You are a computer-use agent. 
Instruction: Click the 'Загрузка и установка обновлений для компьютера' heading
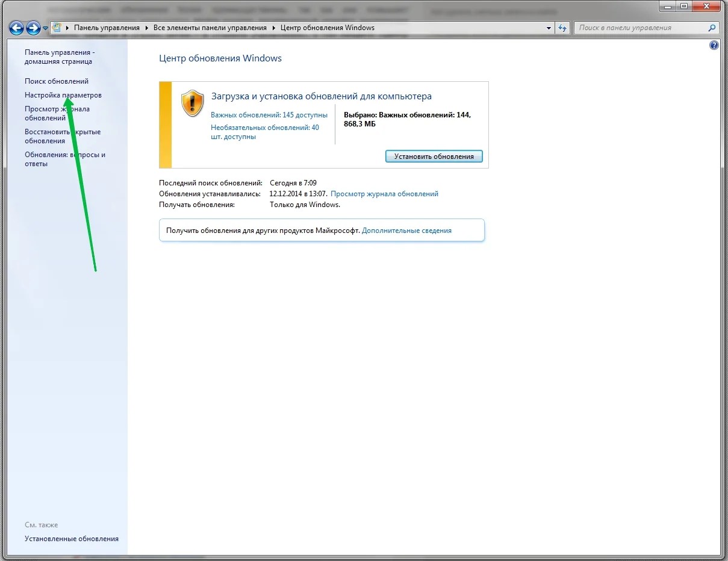coord(322,96)
